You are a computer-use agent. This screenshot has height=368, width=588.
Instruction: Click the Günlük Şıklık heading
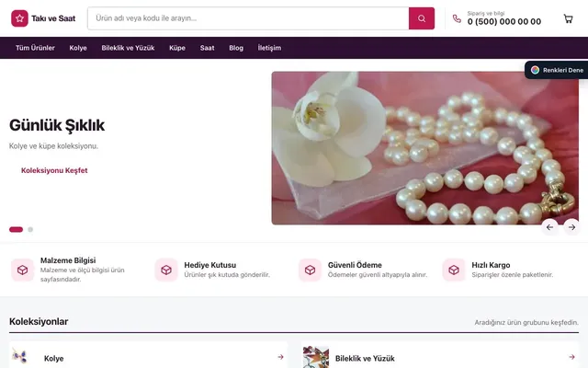[57, 125]
